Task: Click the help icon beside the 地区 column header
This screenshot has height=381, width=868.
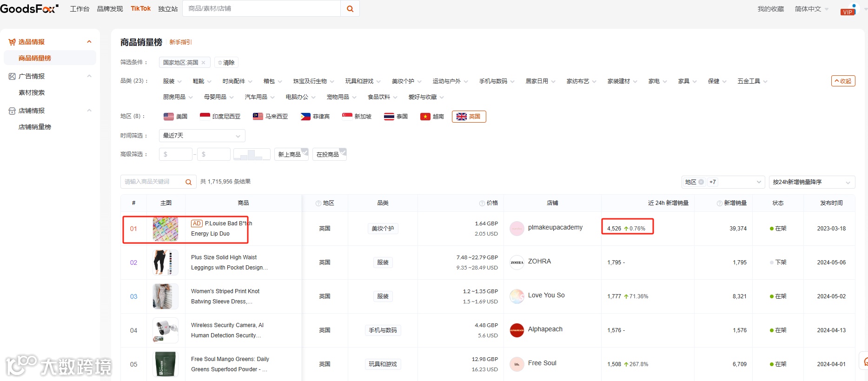Action: click(318, 204)
